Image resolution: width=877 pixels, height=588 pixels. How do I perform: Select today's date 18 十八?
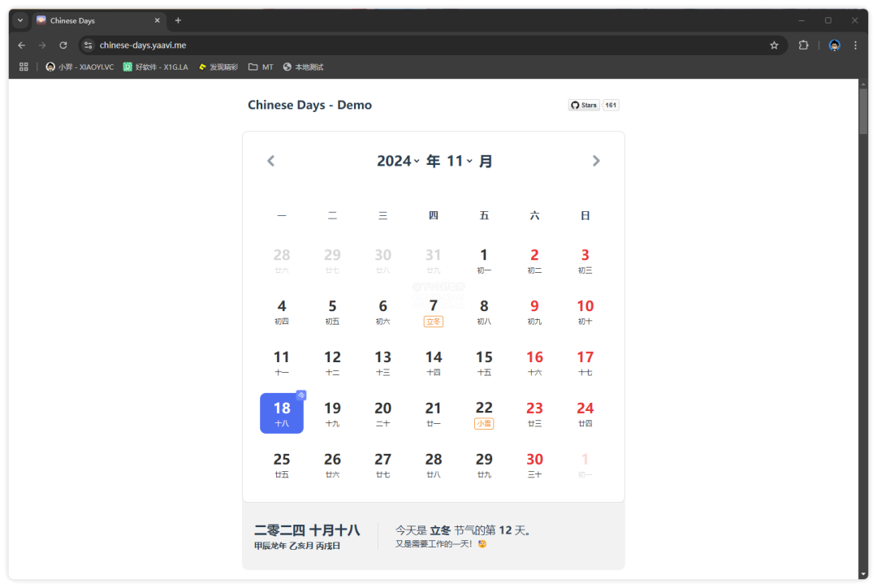[x=282, y=413]
